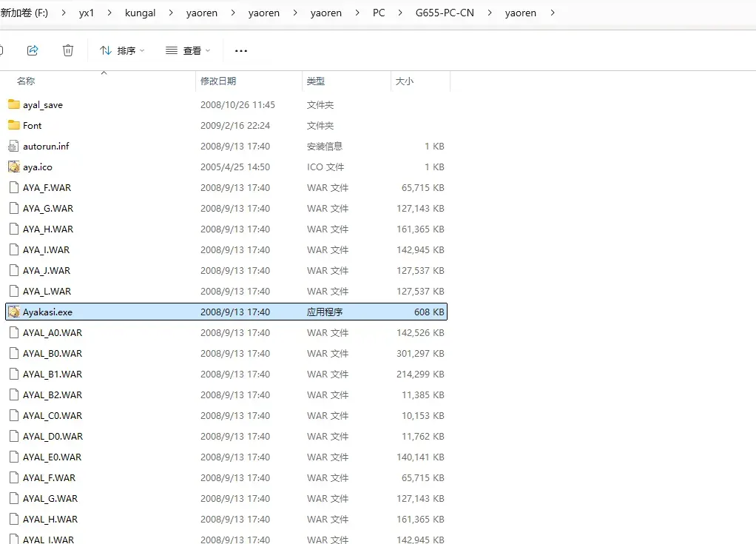The height and width of the screenshot is (544, 756).
Task: Click the AYAL_F.WAR file icon
Action: (x=14, y=477)
